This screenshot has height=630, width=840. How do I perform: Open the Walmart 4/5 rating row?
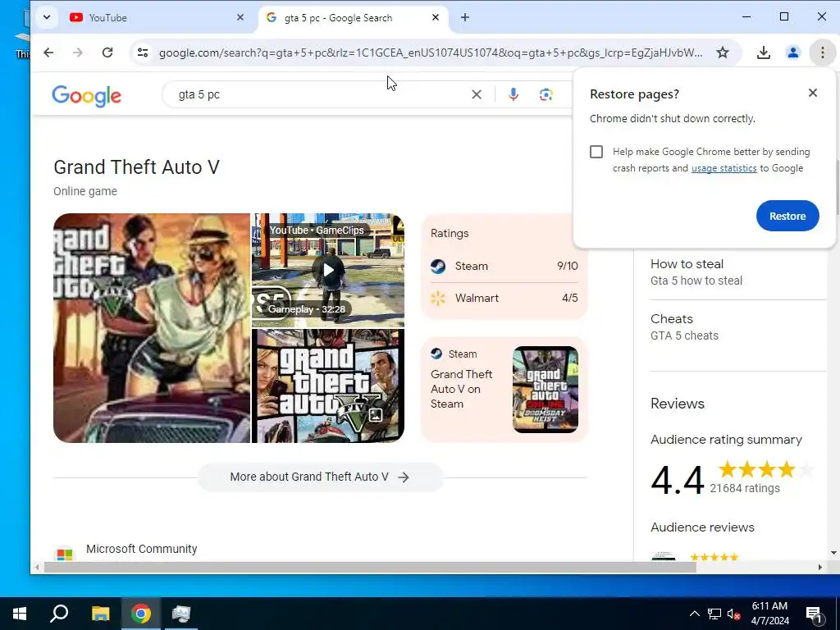(504, 299)
